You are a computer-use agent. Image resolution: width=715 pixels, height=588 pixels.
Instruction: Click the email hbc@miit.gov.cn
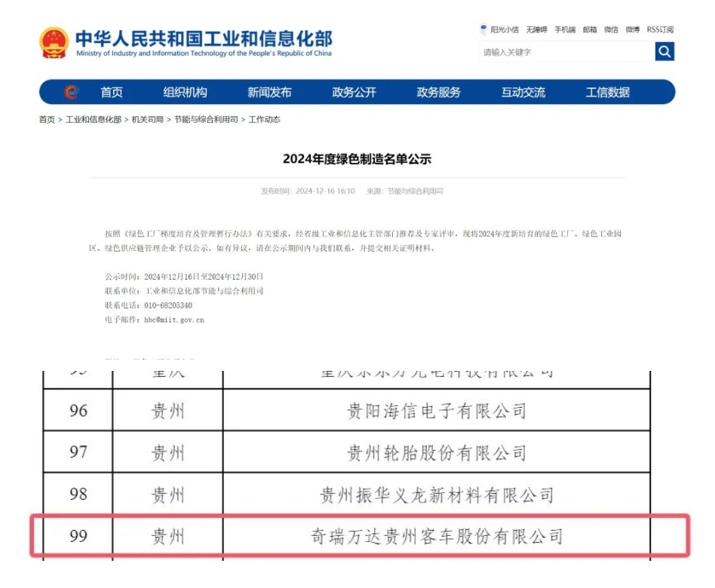coord(174,320)
